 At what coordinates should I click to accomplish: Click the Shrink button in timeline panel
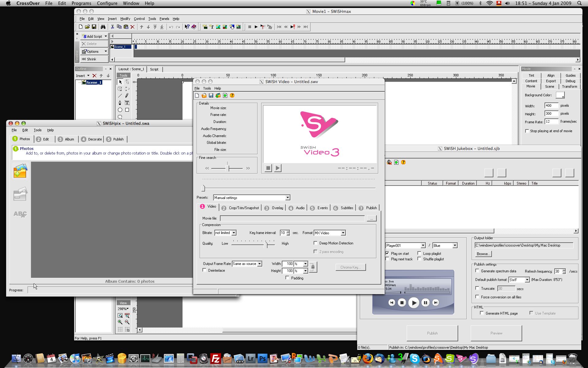point(94,59)
